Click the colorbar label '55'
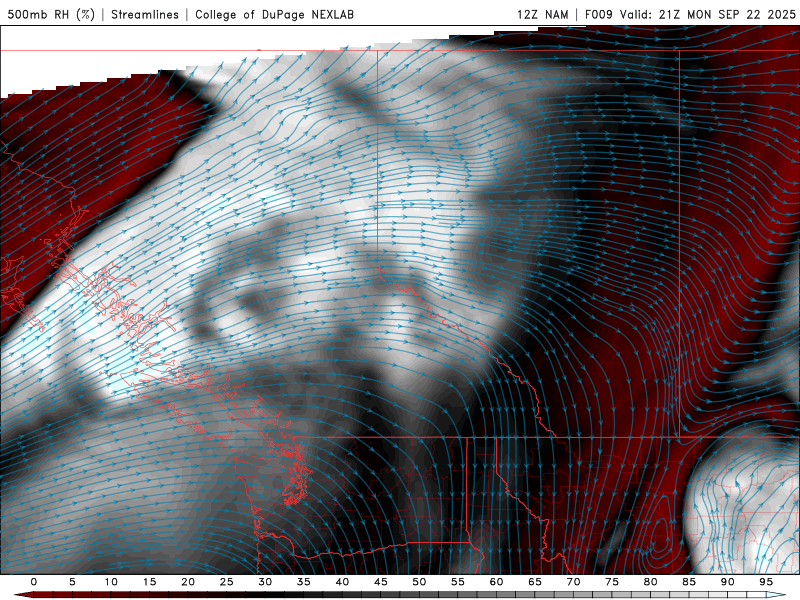This screenshot has width=800, height=600. coord(458,582)
